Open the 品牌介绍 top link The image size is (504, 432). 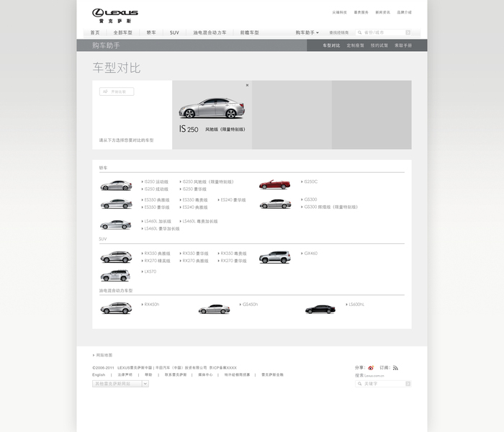(404, 12)
